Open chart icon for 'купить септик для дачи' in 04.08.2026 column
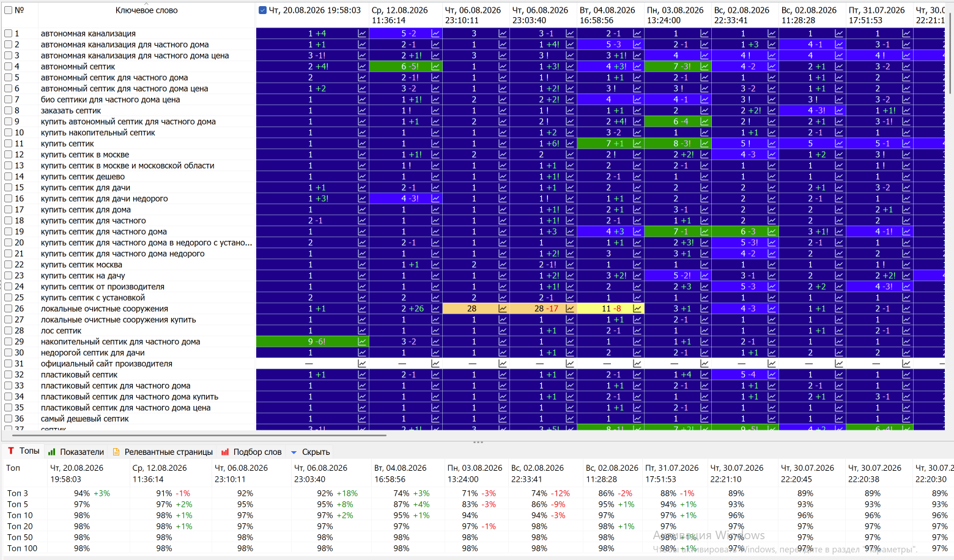This screenshot has height=560, width=954. [637, 188]
